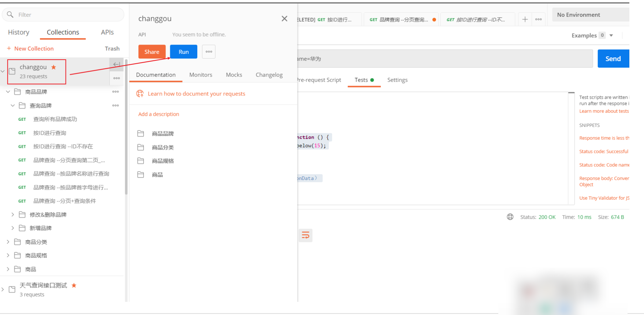
Task: Open the Pre-request Script tab
Action: tap(319, 80)
